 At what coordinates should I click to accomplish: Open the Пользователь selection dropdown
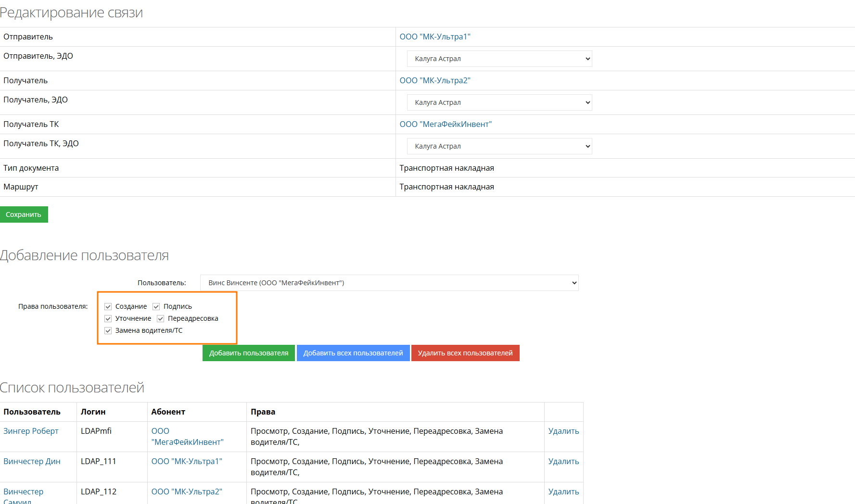389,283
